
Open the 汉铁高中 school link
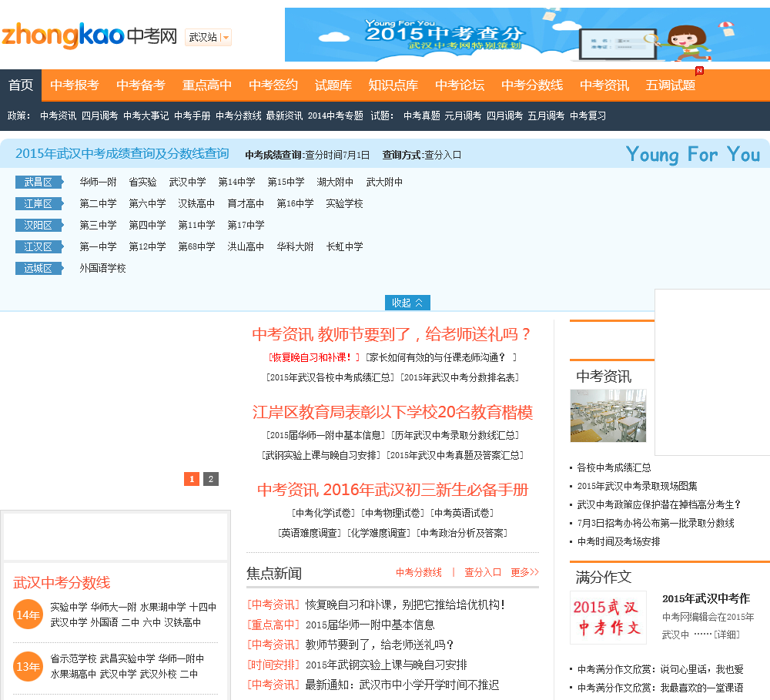196,204
